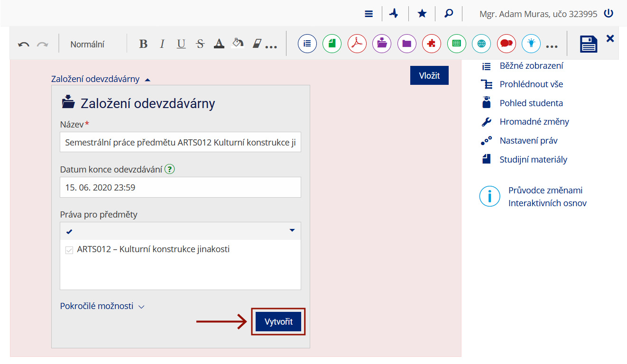This screenshot has width=627, height=364.
Task: Insert purple folder icon
Action: 406,44
